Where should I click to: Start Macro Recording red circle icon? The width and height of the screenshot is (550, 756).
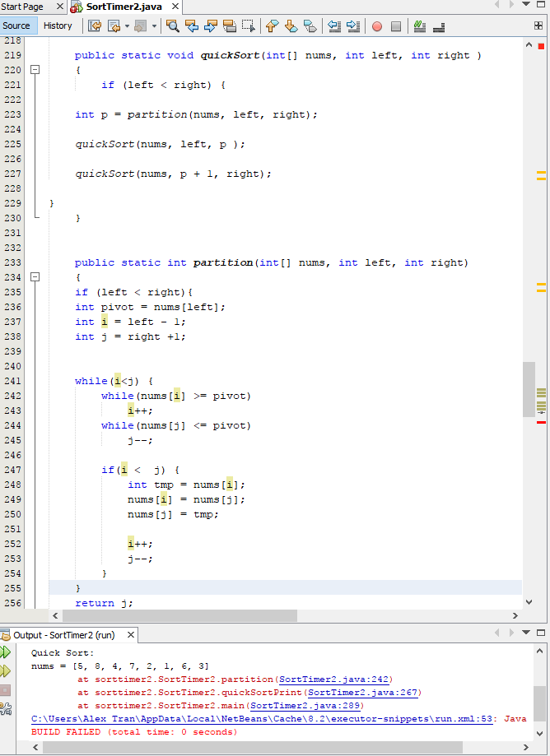pos(377,26)
